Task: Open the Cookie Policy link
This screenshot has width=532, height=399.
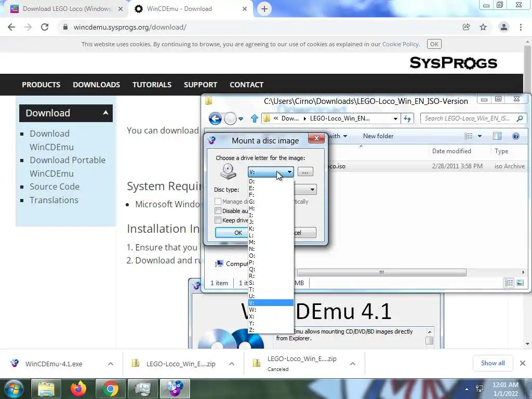Action: tap(401, 44)
